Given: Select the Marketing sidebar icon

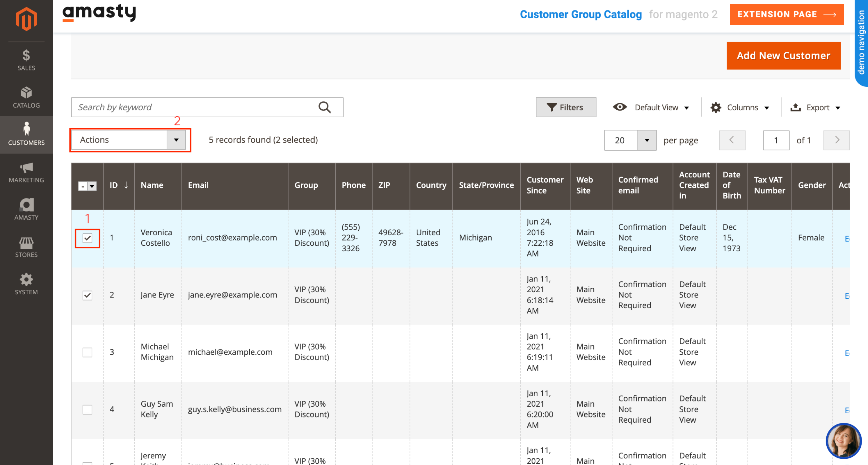Looking at the screenshot, I should click(26, 172).
